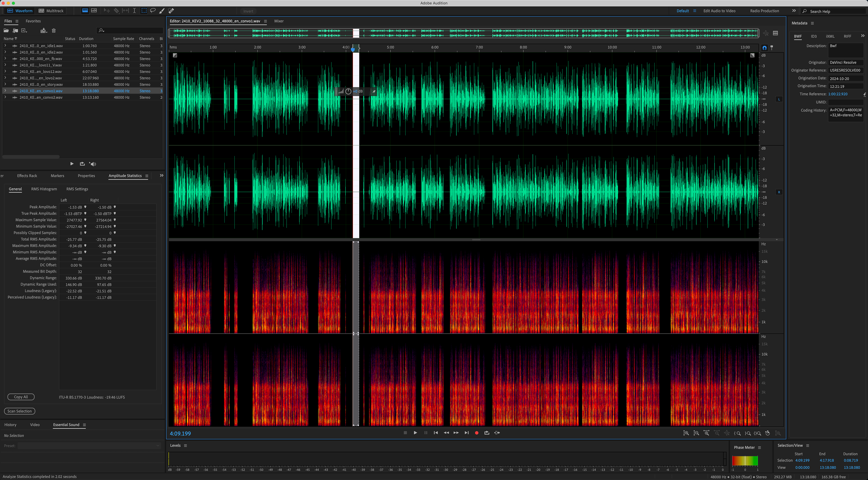Click the Zoom In Amplitude icon
Viewport: 868px width, 480px height.
tap(686, 433)
